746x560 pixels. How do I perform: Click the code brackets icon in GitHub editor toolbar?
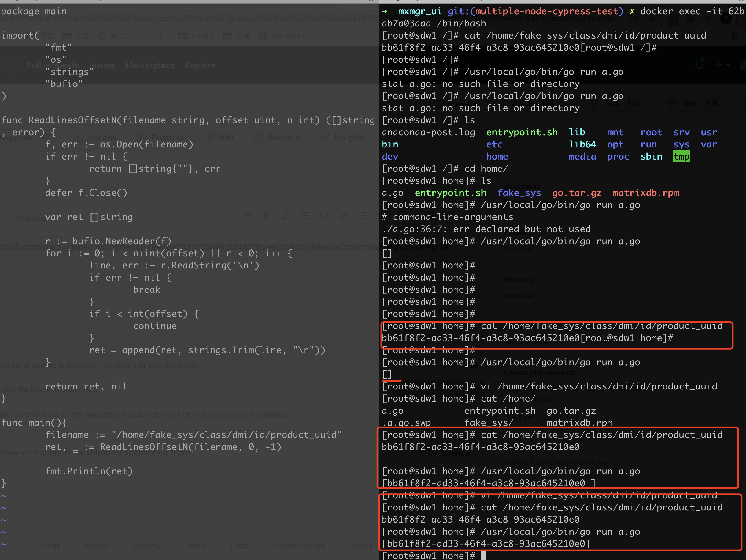pyautogui.click(x=324, y=215)
